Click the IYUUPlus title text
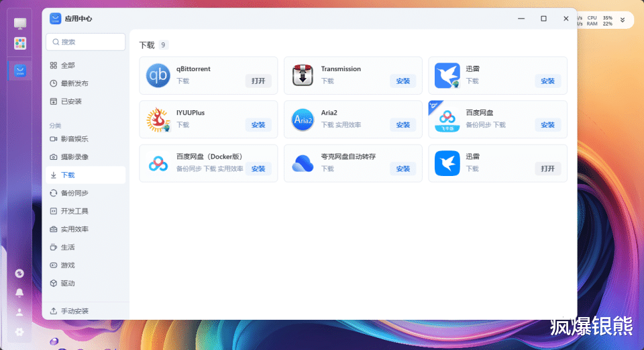Viewport: 644px width, 350px height. point(191,113)
